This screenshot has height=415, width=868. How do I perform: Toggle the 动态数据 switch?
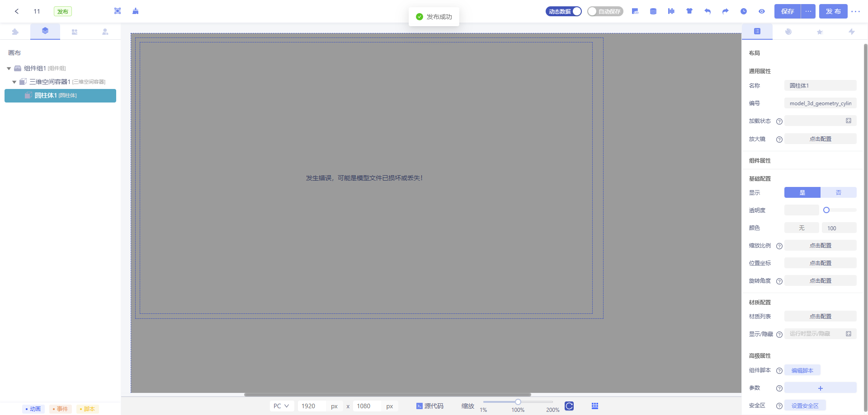564,11
